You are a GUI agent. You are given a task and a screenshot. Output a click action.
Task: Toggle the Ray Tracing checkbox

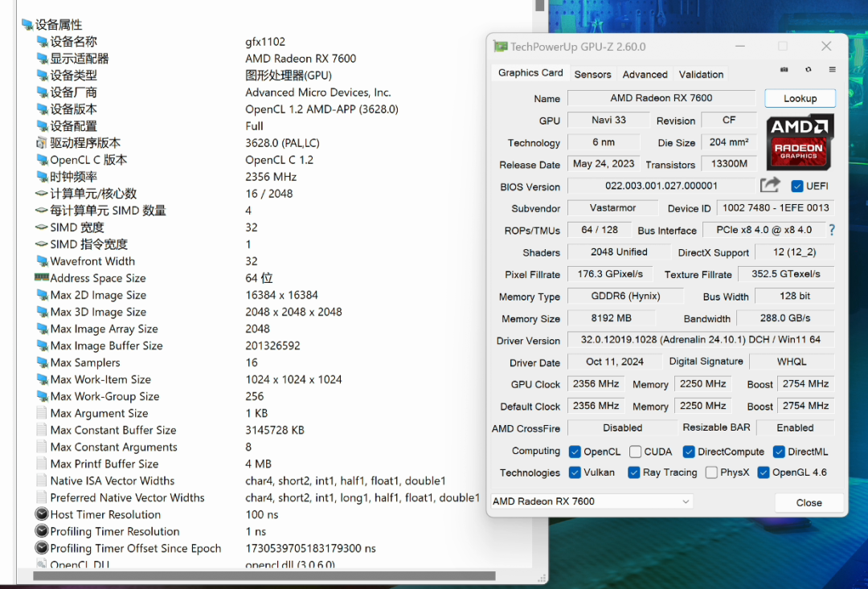[634, 472]
